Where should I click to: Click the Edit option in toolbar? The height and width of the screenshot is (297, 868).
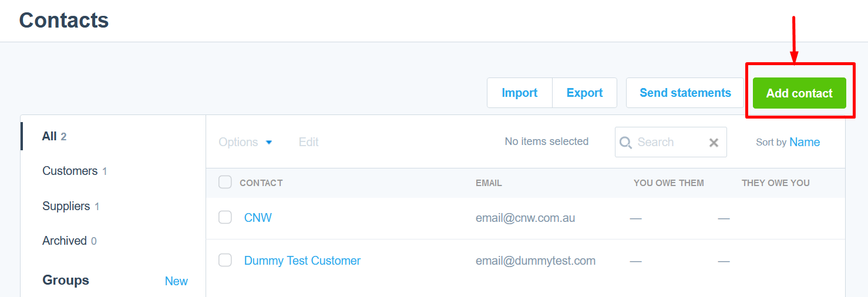(x=308, y=142)
